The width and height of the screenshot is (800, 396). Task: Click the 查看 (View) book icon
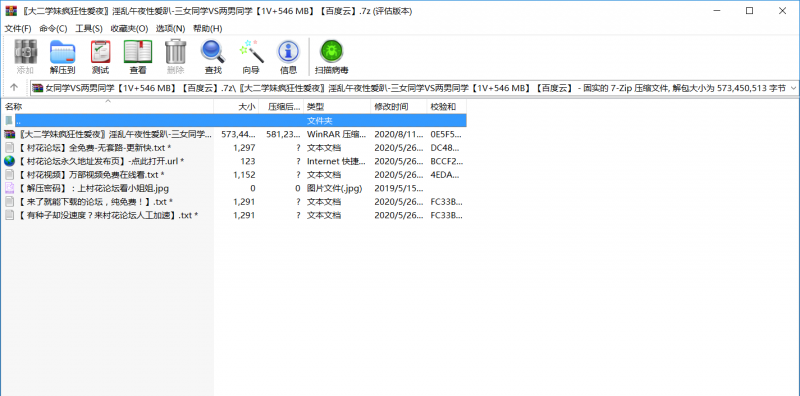point(138,57)
